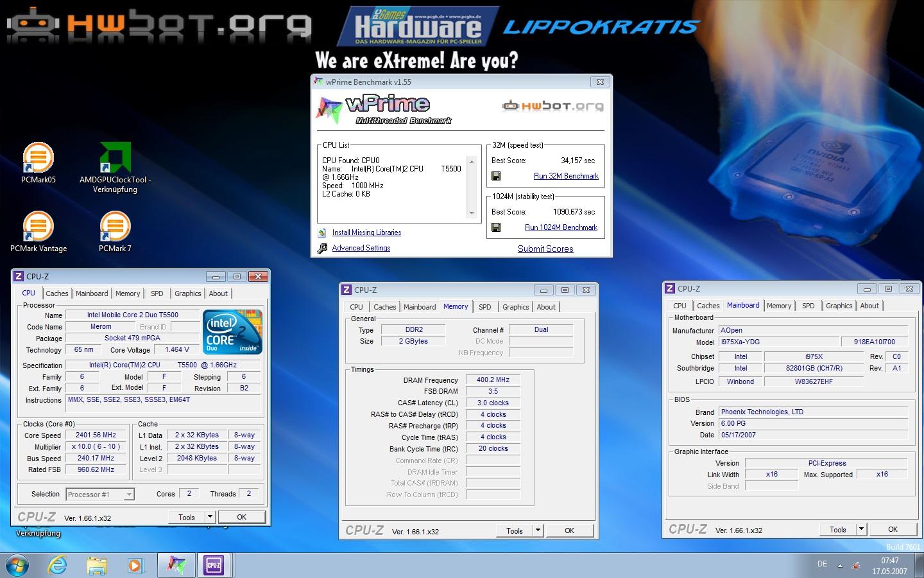Expand Tools dropdown arrow in CPU-Z Memory window
Screen dimensions: 924x578
click(538, 530)
